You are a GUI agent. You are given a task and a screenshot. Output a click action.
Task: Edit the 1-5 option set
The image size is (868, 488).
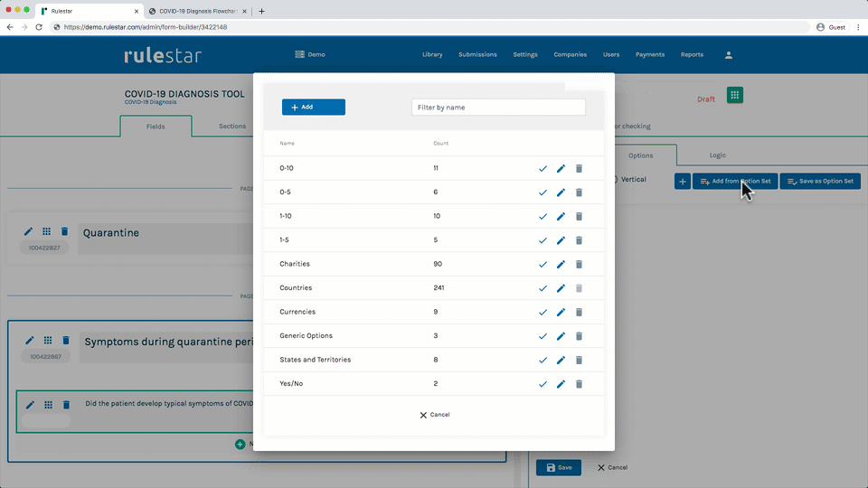(x=561, y=240)
